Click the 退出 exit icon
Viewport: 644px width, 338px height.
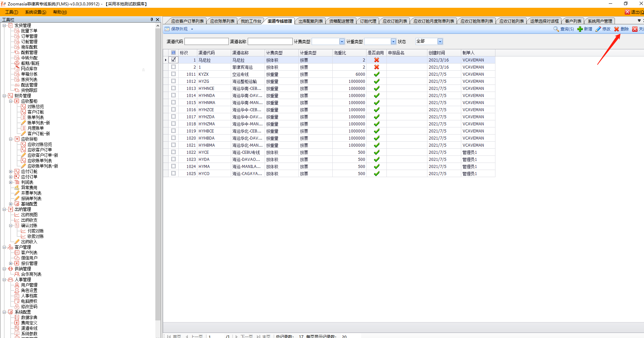point(627,12)
